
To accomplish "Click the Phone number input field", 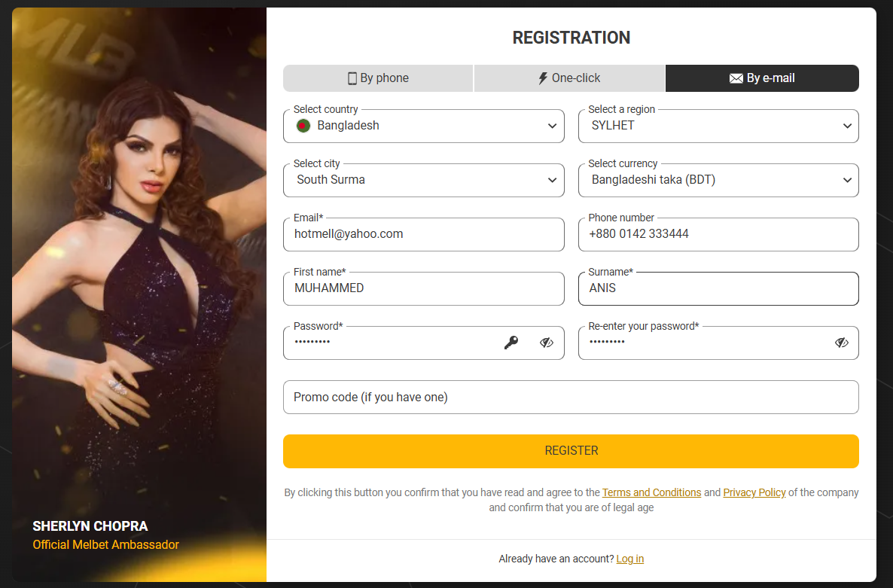I will pos(718,234).
